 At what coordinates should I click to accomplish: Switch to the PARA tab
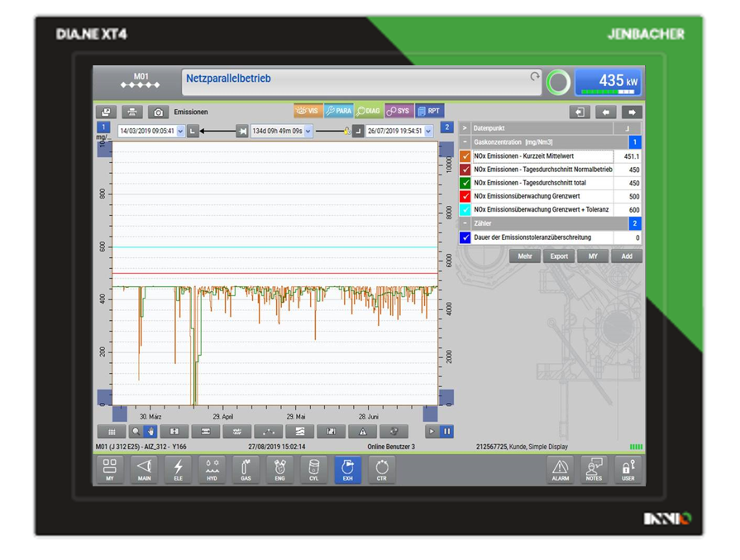(338, 111)
